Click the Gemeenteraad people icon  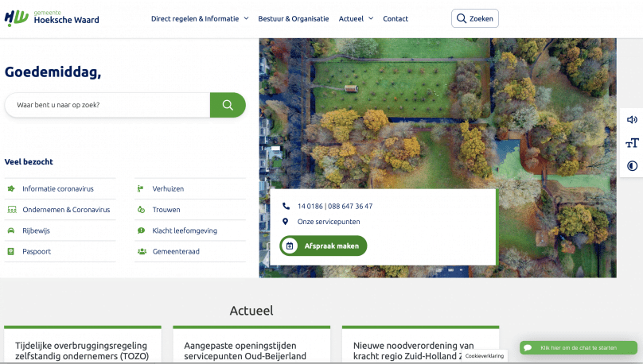[x=142, y=251]
